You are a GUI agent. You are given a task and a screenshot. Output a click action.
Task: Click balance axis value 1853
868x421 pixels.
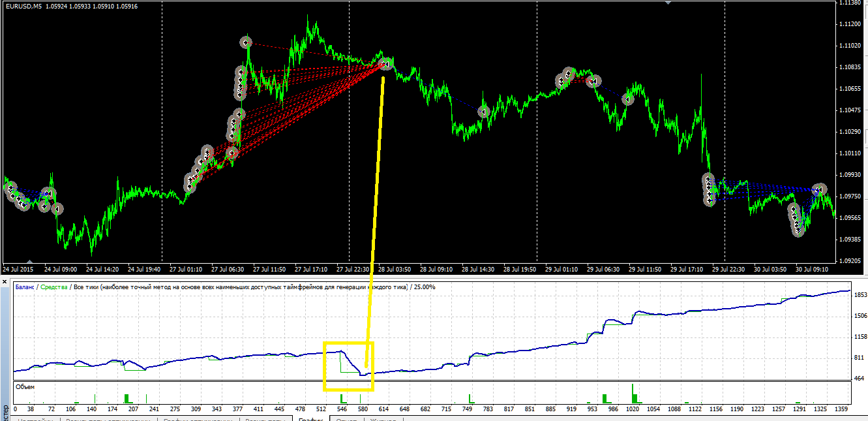(860, 295)
